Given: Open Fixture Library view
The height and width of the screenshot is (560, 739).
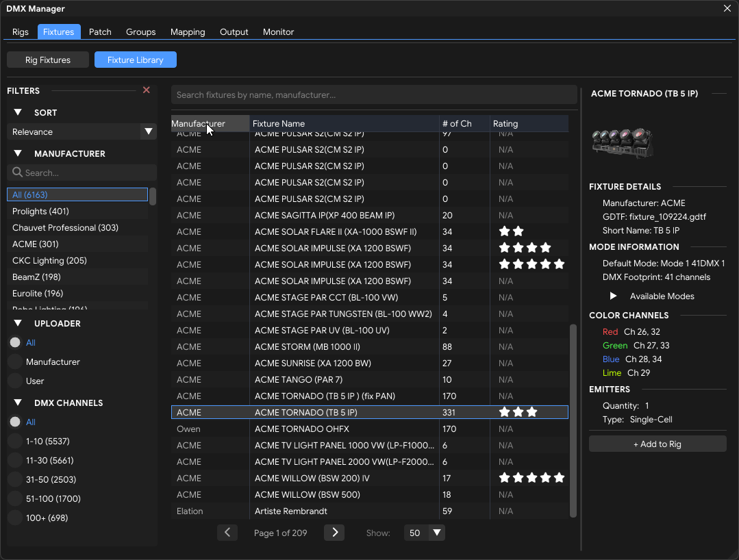Looking at the screenshot, I should pyautogui.click(x=135, y=60).
